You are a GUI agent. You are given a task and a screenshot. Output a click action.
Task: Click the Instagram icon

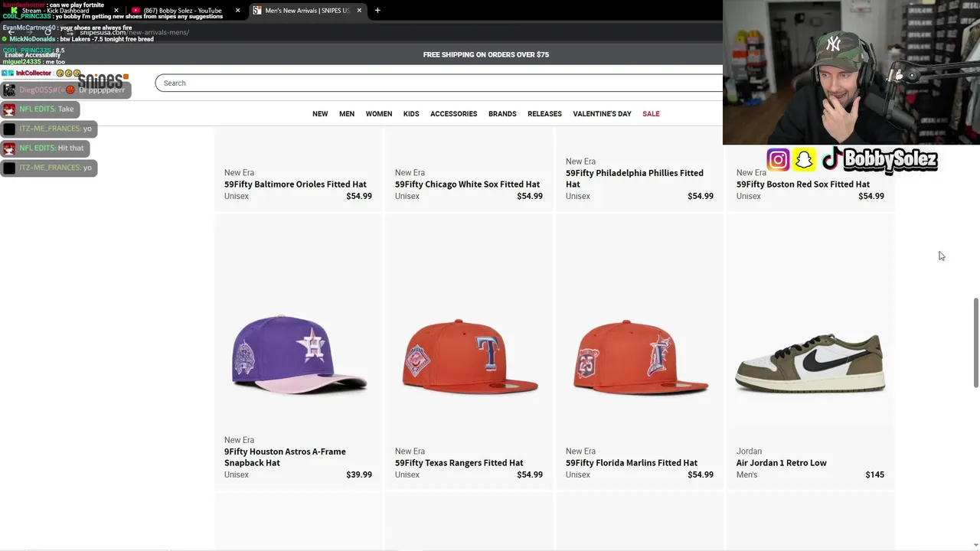778,160
